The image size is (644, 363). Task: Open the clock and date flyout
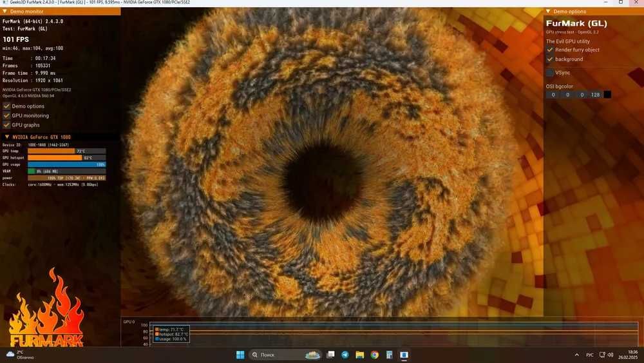pyautogui.click(x=628, y=355)
